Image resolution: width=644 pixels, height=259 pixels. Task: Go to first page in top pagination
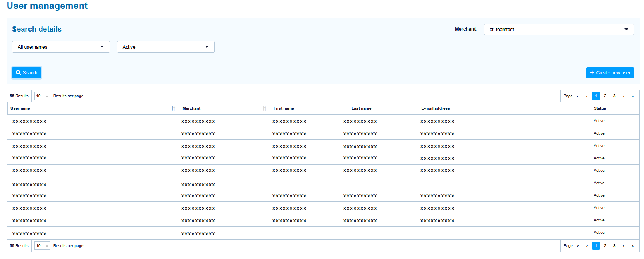pyautogui.click(x=578, y=96)
